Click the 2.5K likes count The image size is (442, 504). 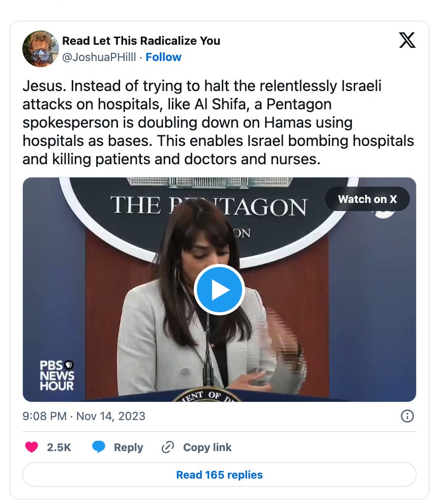59,447
